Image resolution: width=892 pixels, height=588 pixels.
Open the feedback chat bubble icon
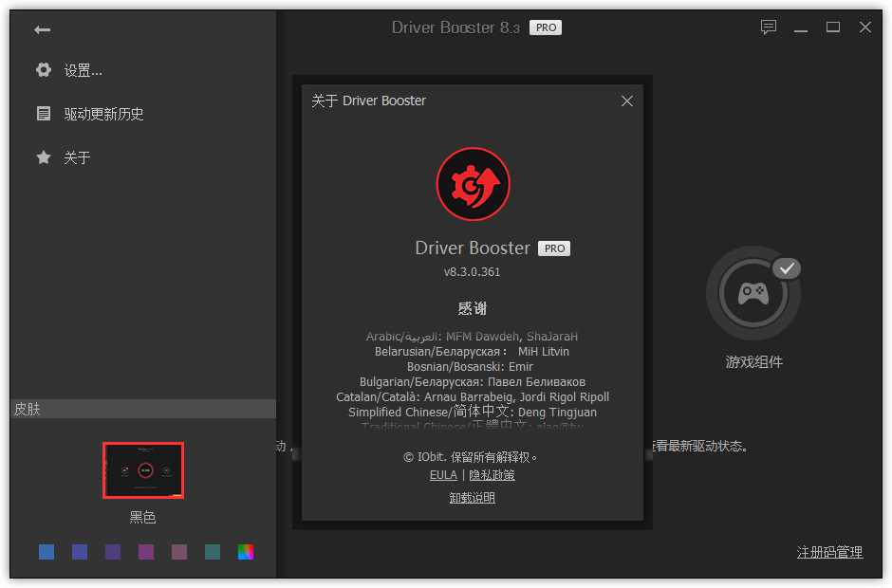point(769,28)
